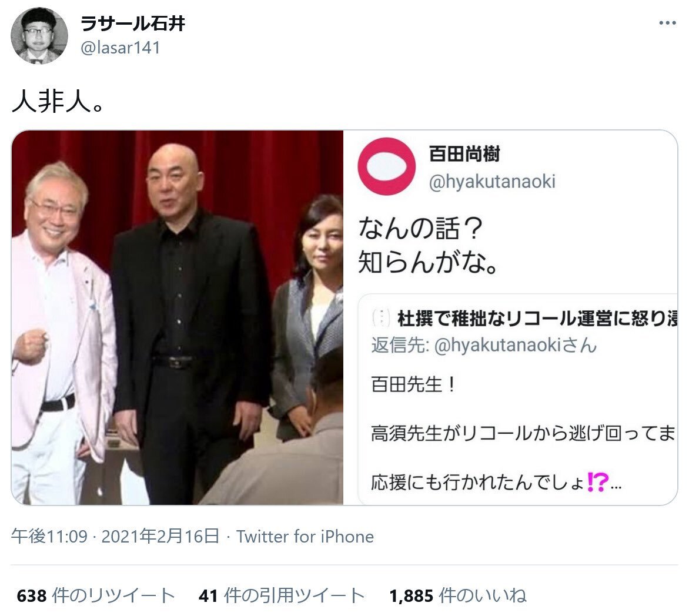This screenshot has width=689, height=616.
Task: Open the @lasar141 handle link
Action: pos(121,48)
